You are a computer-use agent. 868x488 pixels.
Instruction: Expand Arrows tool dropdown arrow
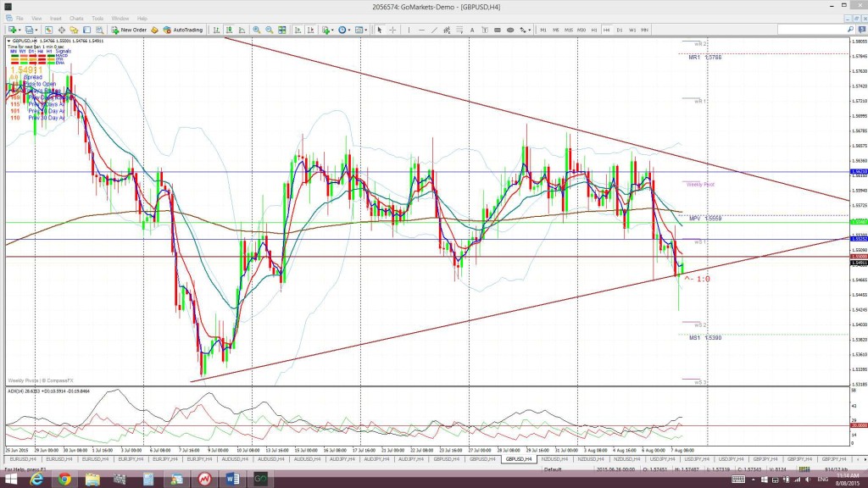(x=530, y=30)
